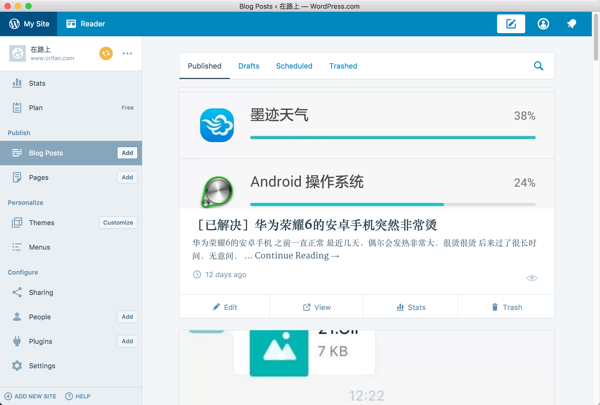Click the Trash post button
600x405 pixels.
pos(506,307)
